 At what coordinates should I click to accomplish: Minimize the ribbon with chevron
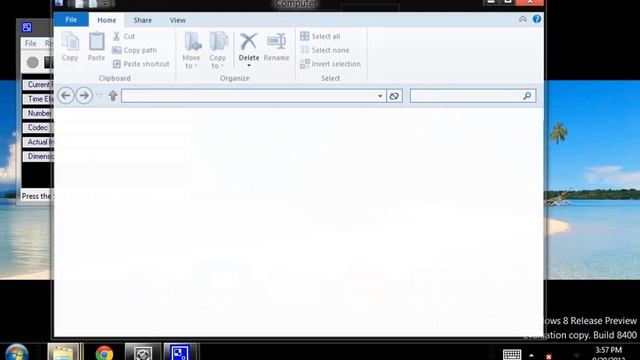point(522,19)
